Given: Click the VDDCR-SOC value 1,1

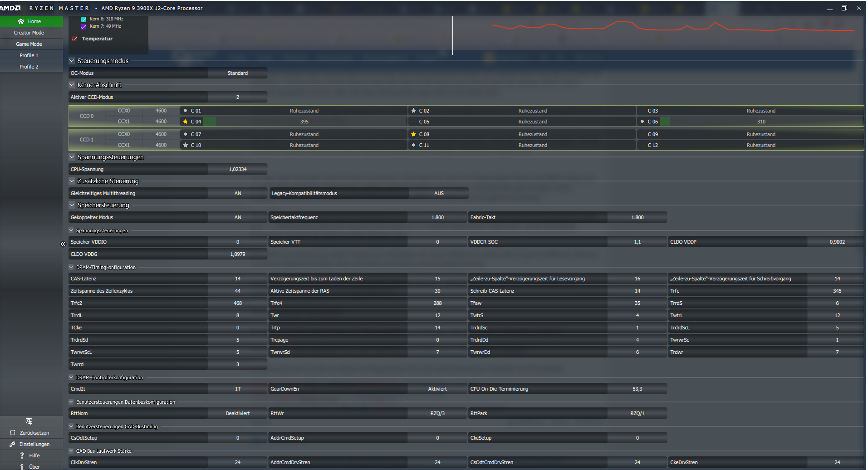Looking at the screenshot, I should pos(637,242).
